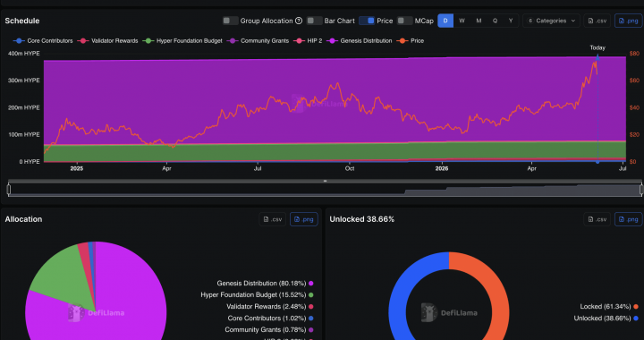The image size is (644, 340).
Task: Switch to the Y yearly interval
Action: pos(511,21)
